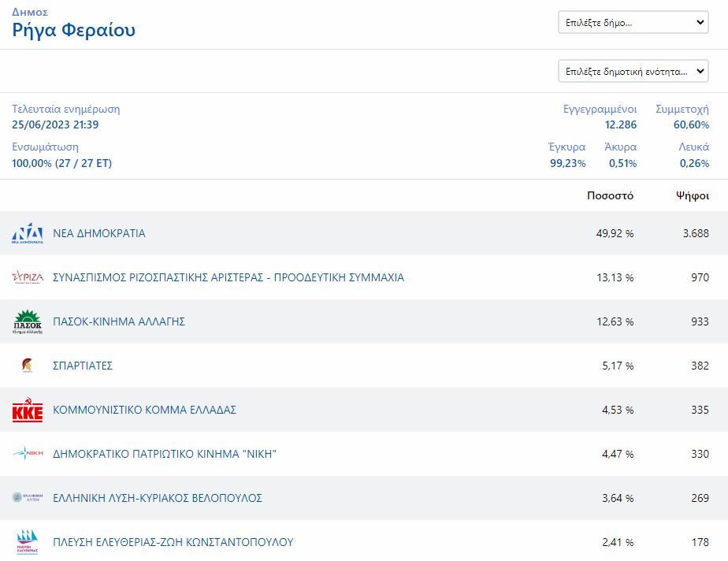The height and width of the screenshot is (561, 728).
Task: Click the 'Ρήγα Φεραίου' municipality heading
Action: pyautogui.click(x=73, y=31)
